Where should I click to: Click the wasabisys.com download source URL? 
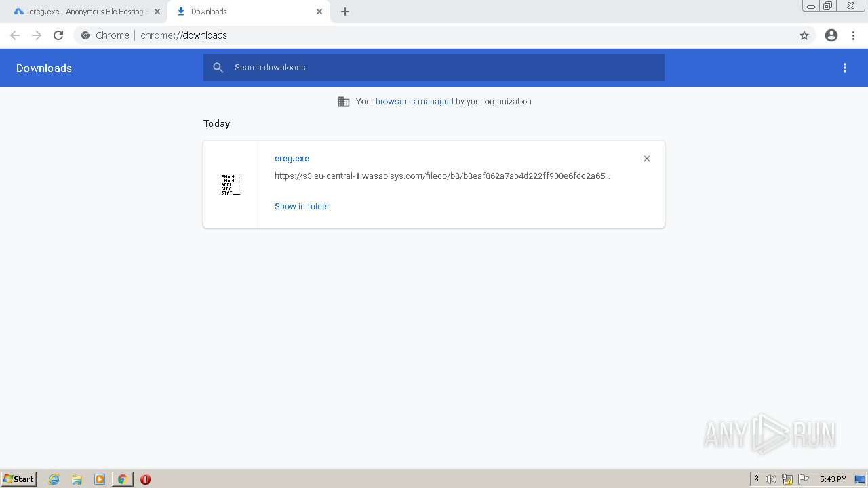coord(442,176)
